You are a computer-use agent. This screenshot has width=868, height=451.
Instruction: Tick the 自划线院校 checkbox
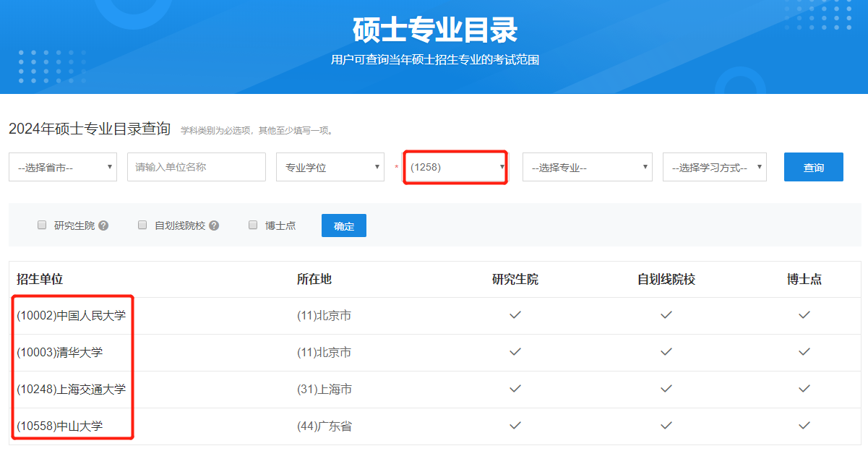142,225
